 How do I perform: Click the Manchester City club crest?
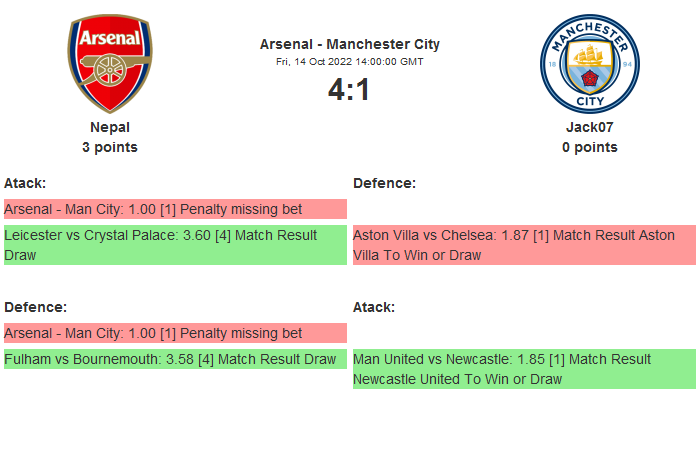click(x=589, y=64)
